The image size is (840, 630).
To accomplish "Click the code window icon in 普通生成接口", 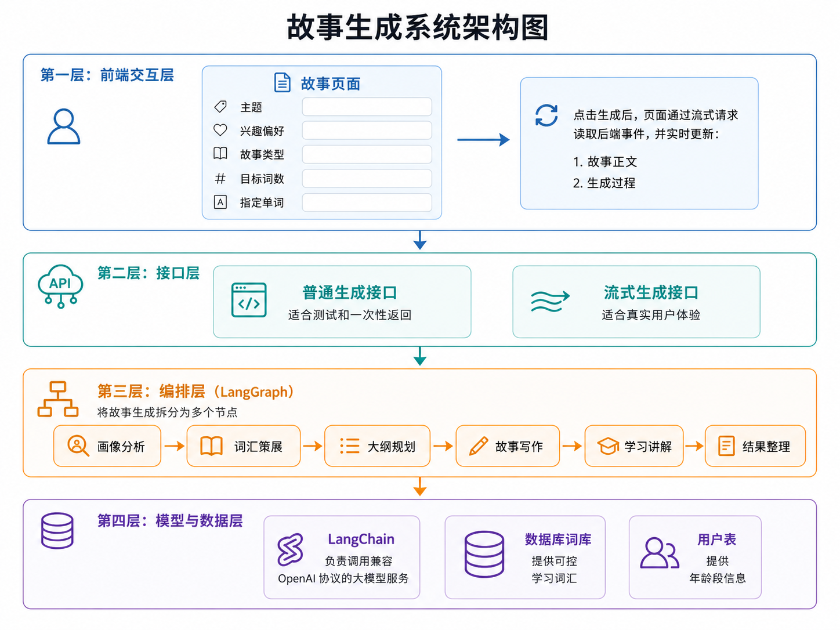I will point(249,300).
